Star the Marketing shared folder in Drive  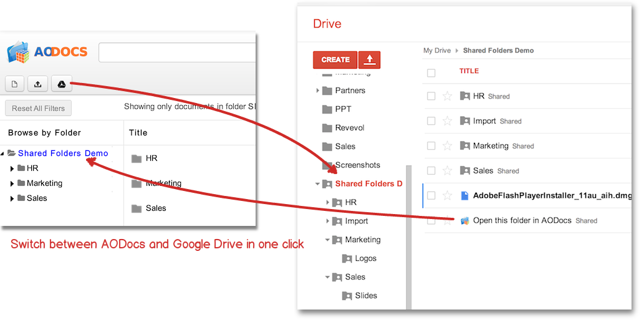[x=447, y=146]
